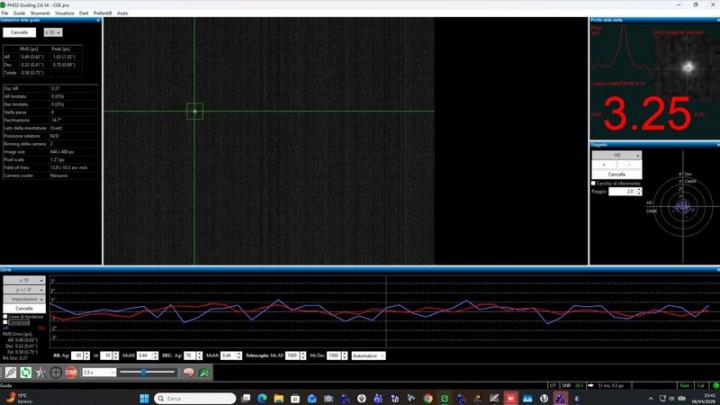Click the auto-select star icon

41,372
